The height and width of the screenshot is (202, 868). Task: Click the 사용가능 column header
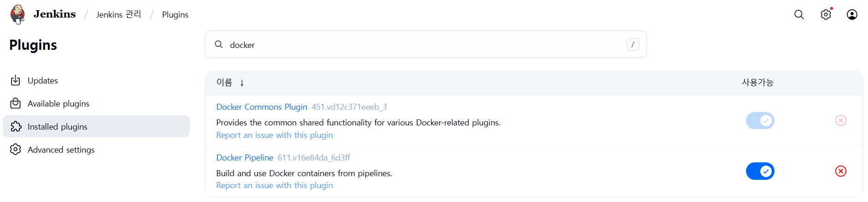(757, 82)
